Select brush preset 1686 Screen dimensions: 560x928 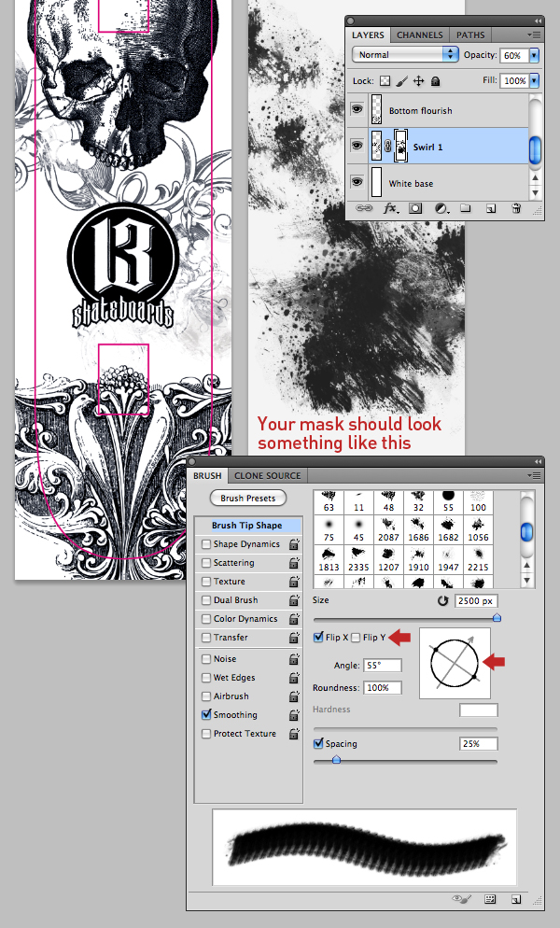click(x=418, y=528)
